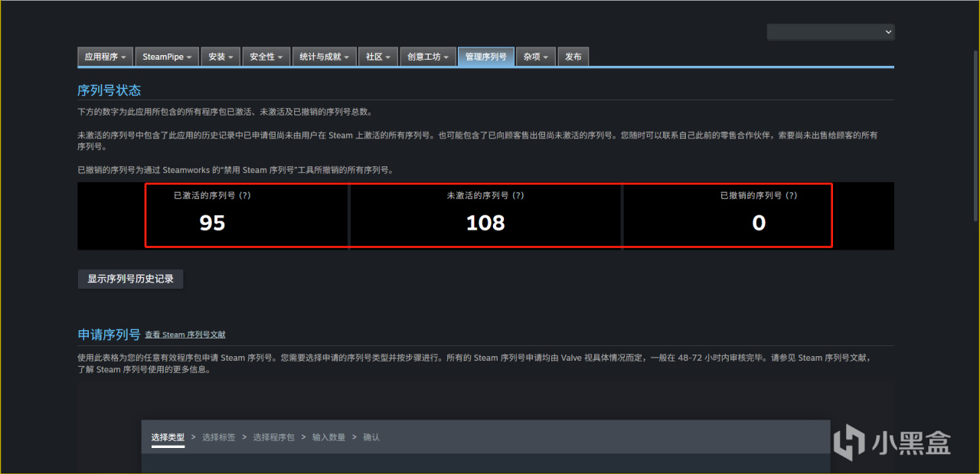Screen dimensions: 980x474
Task: Open the 应用程序 dropdown menu
Action: pyautogui.click(x=106, y=57)
